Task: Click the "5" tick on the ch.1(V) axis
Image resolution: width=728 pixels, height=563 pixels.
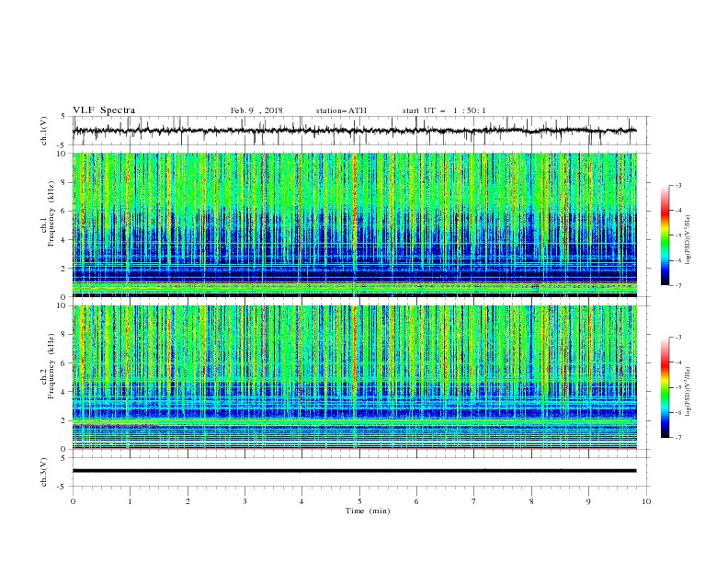Action: (63, 117)
